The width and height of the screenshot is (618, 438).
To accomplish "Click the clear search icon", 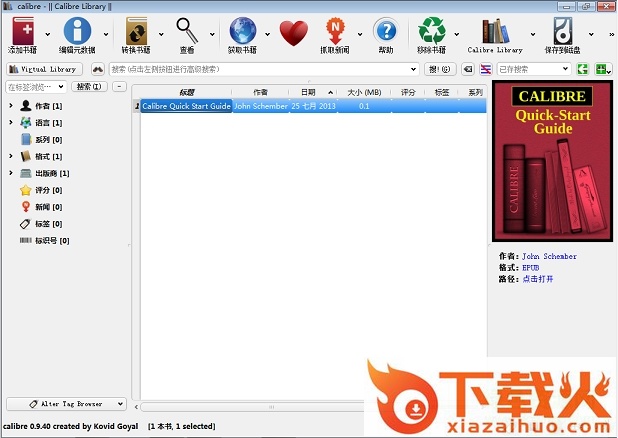I will [468, 69].
